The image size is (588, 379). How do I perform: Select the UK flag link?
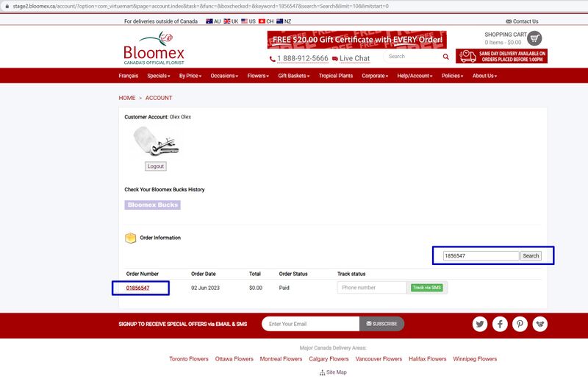coord(231,21)
